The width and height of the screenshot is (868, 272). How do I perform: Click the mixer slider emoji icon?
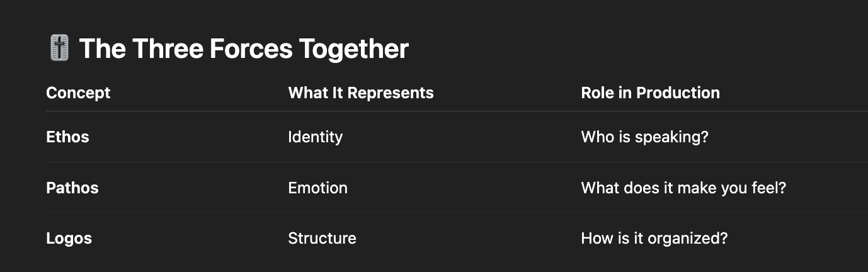(x=59, y=48)
